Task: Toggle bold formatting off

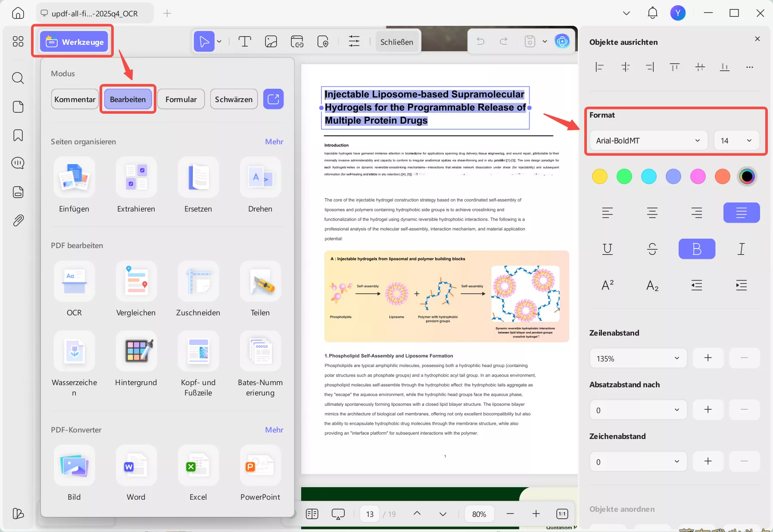Action: [697, 249]
